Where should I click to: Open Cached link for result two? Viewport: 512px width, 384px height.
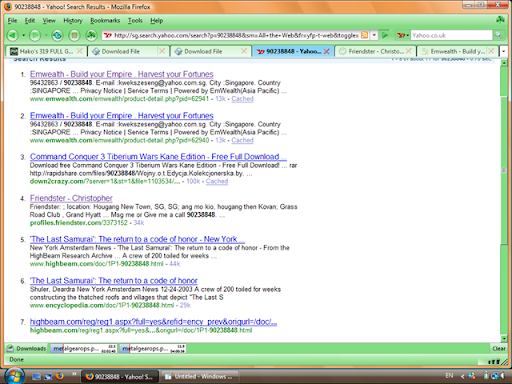click(242, 140)
